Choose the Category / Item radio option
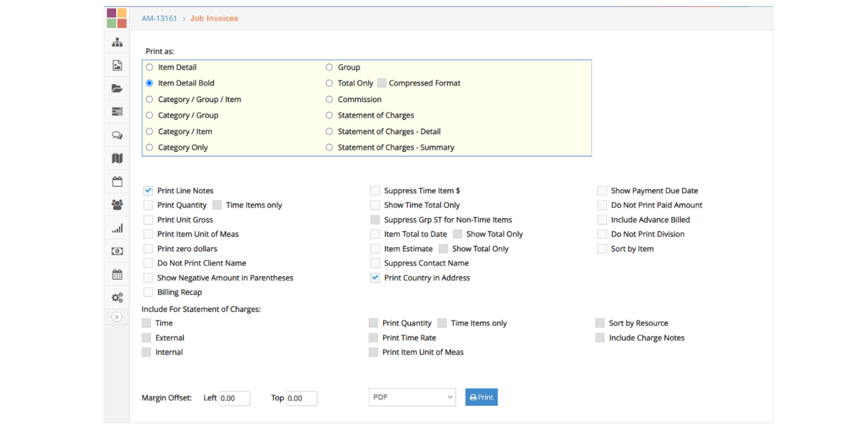 (x=150, y=132)
